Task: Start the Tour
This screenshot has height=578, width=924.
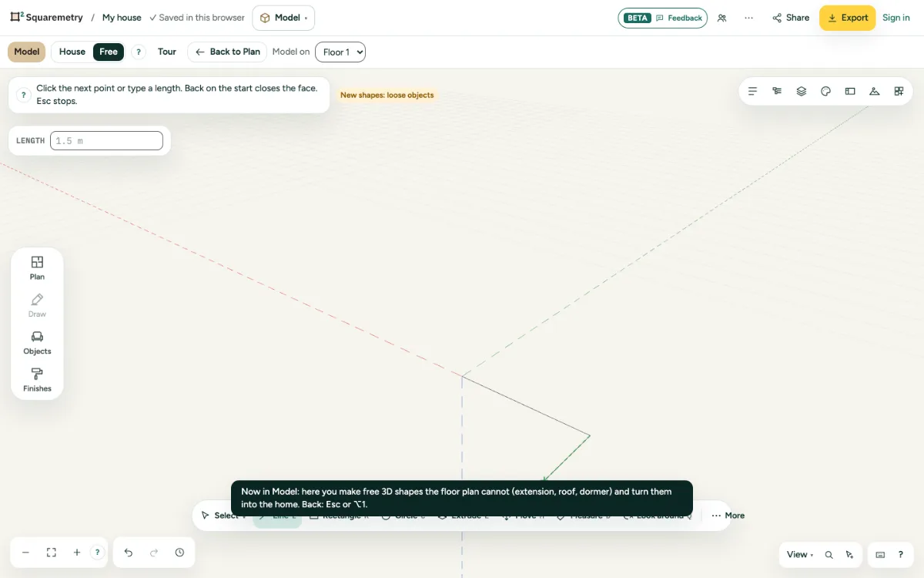Action: pos(167,52)
